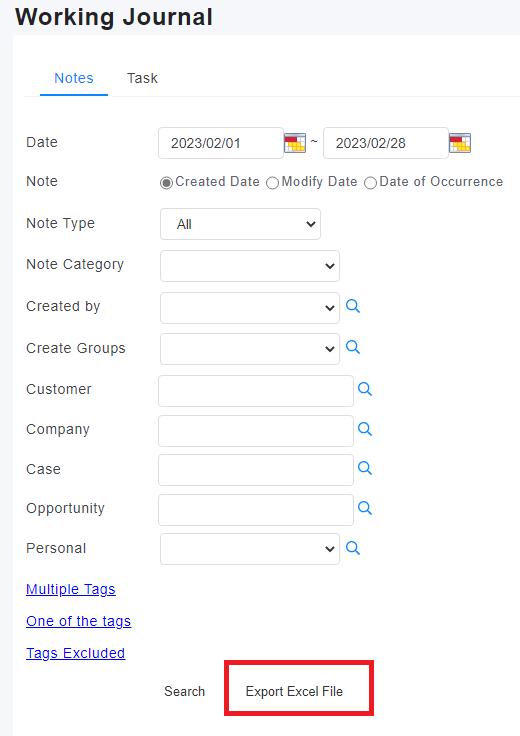Click the Create Groups search magnifier icon
The height and width of the screenshot is (736, 520).
click(x=353, y=347)
